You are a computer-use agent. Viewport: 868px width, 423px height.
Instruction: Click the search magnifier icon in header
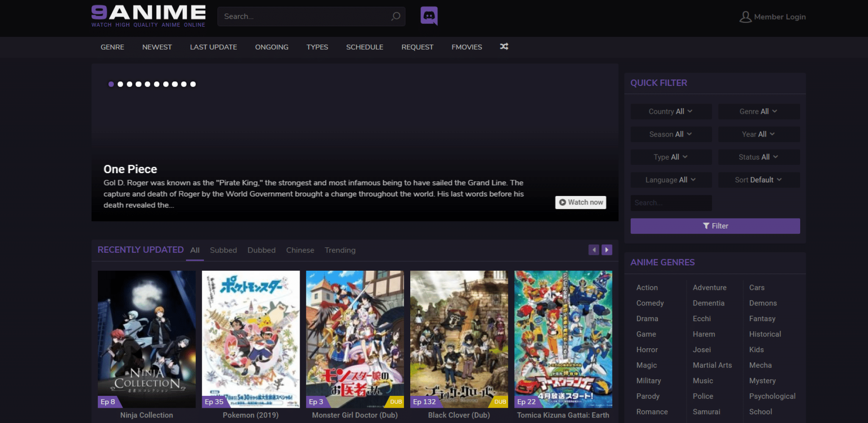point(395,16)
